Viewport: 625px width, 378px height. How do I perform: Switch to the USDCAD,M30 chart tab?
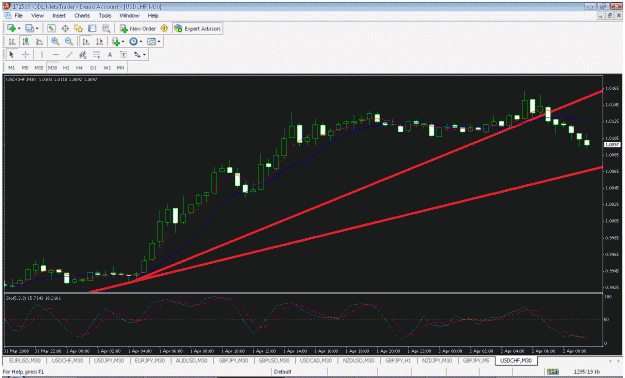coord(316,361)
